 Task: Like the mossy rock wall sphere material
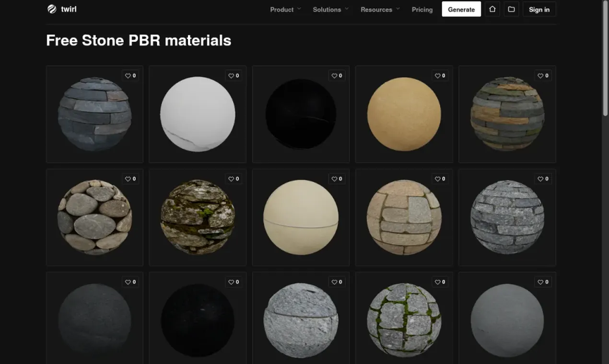pyautogui.click(x=234, y=179)
